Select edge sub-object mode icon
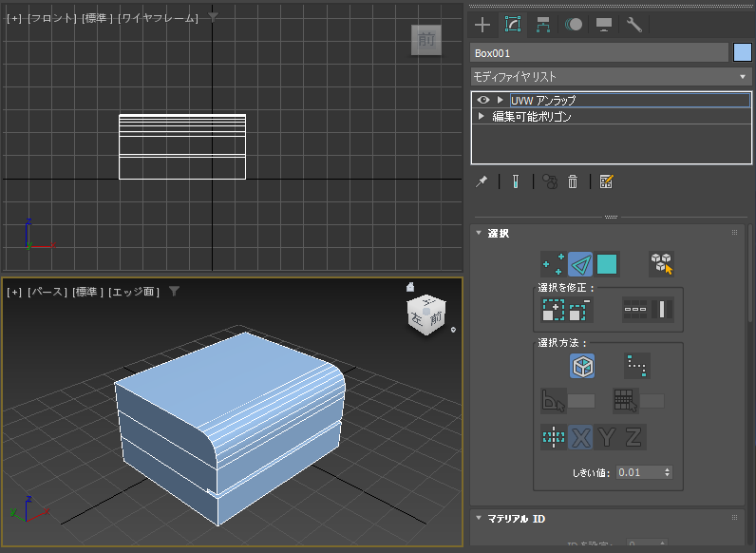The width and height of the screenshot is (756, 553). [580, 264]
